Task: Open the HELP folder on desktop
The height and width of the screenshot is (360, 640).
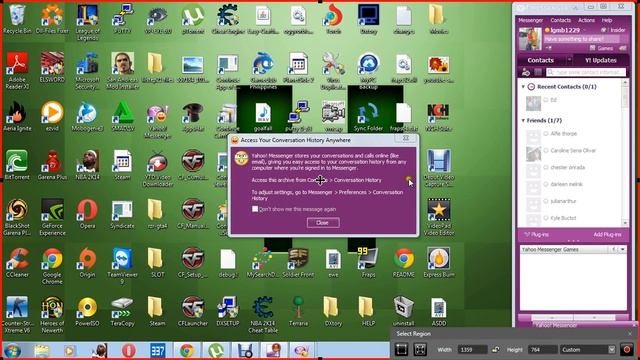Action: tap(368, 311)
